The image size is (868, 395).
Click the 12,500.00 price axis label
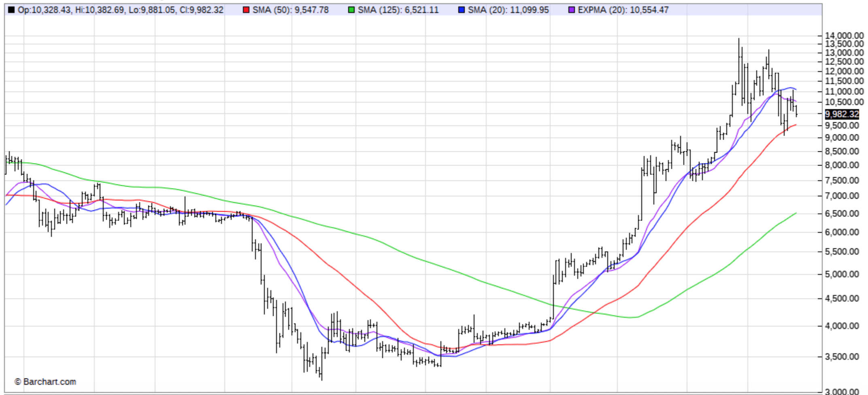click(845, 62)
